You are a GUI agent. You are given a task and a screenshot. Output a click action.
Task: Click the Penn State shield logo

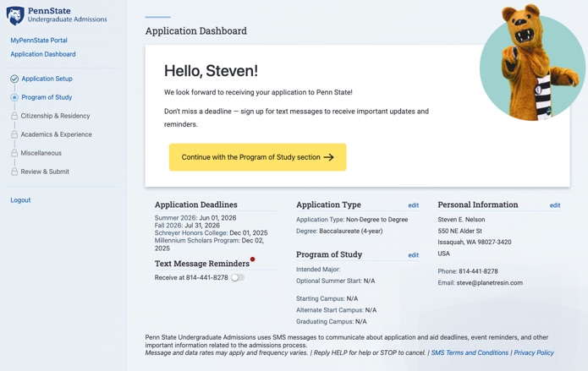[x=15, y=16]
